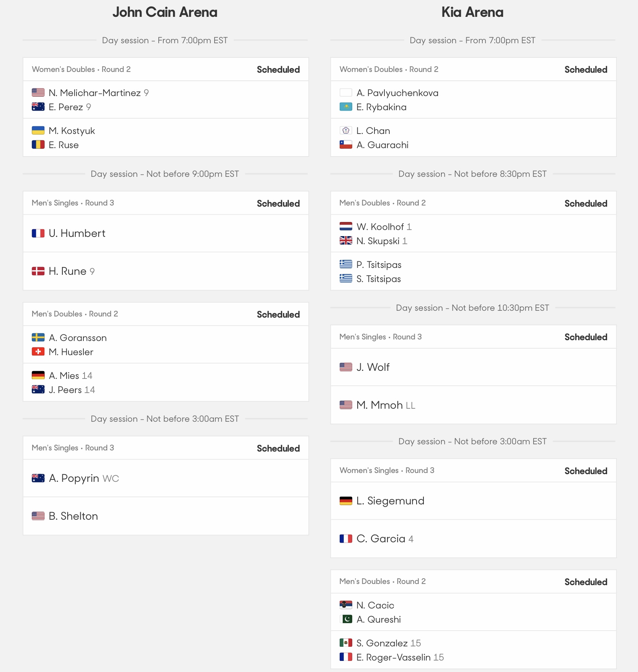Open A. Popyrin's player profile
The width and height of the screenshot is (638, 672).
pos(74,478)
